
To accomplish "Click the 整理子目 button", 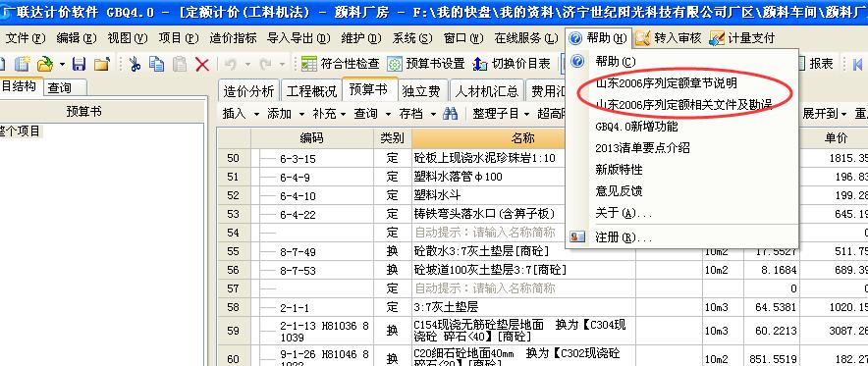I will [x=496, y=114].
